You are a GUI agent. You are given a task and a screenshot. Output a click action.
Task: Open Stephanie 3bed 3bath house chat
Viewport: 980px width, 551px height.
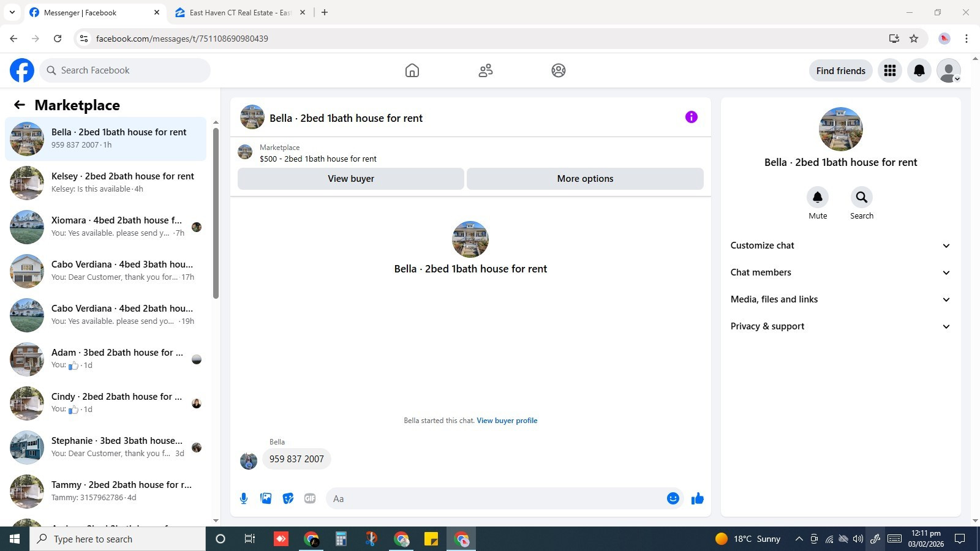(x=105, y=448)
